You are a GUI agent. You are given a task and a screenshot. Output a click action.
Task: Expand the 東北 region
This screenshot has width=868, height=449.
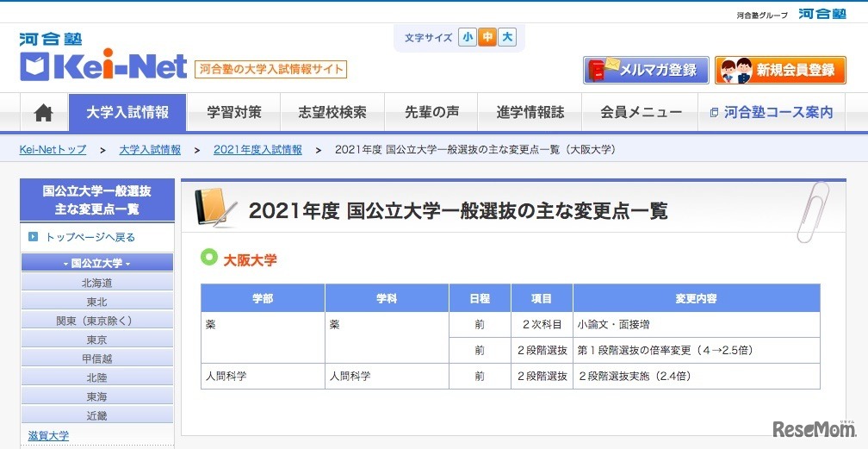pos(96,302)
